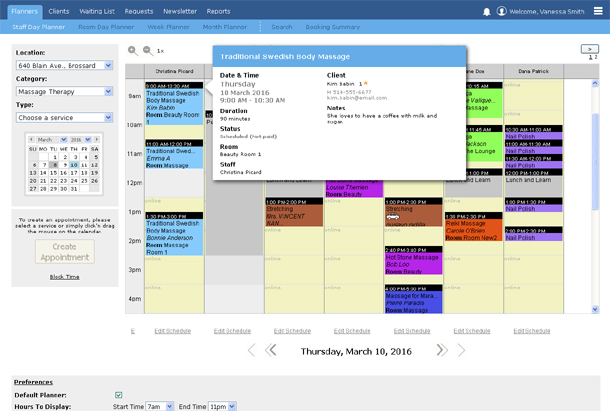Jump forward a week double arrow
The height and width of the screenshot is (411, 610).
(x=442, y=350)
